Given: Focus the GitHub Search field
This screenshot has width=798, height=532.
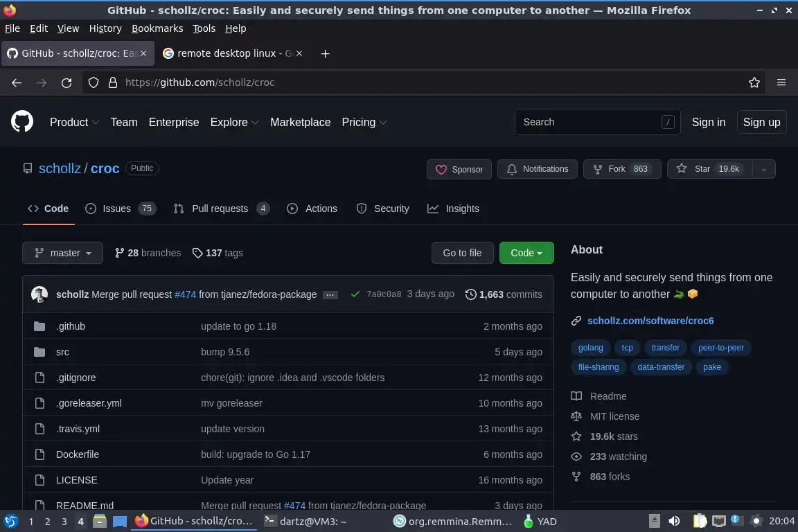Looking at the screenshot, I should click(598, 122).
